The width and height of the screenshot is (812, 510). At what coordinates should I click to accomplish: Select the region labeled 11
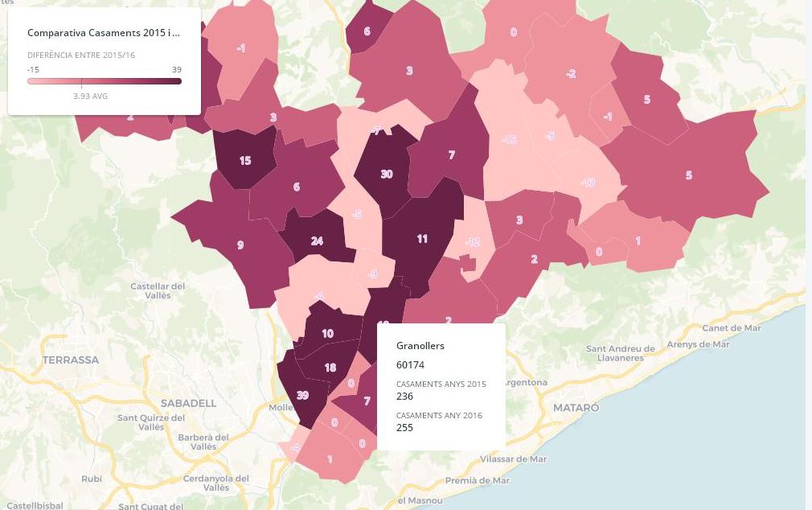coord(422,239)
